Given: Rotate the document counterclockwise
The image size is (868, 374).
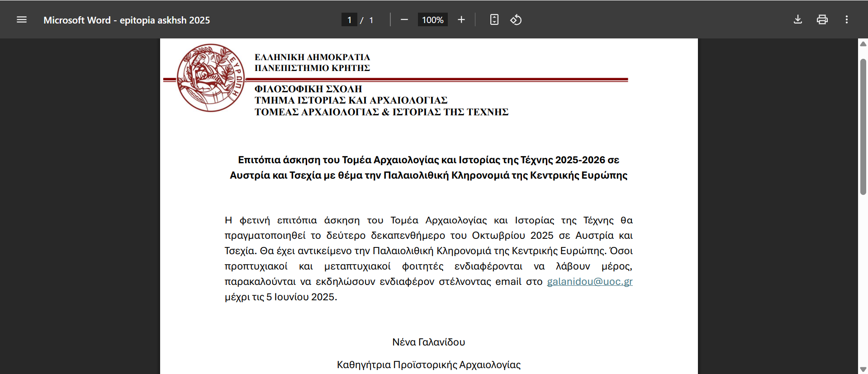Looking at the screenshot, I should point(516,19).
